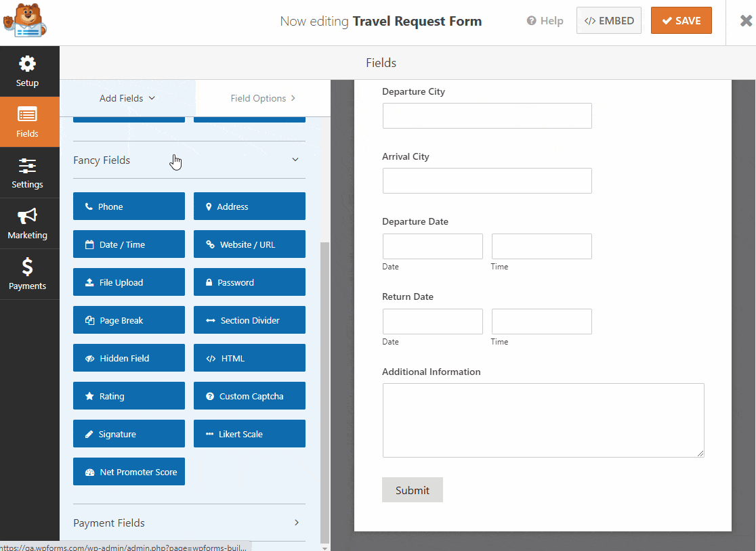Close the form builder with X

745,21
